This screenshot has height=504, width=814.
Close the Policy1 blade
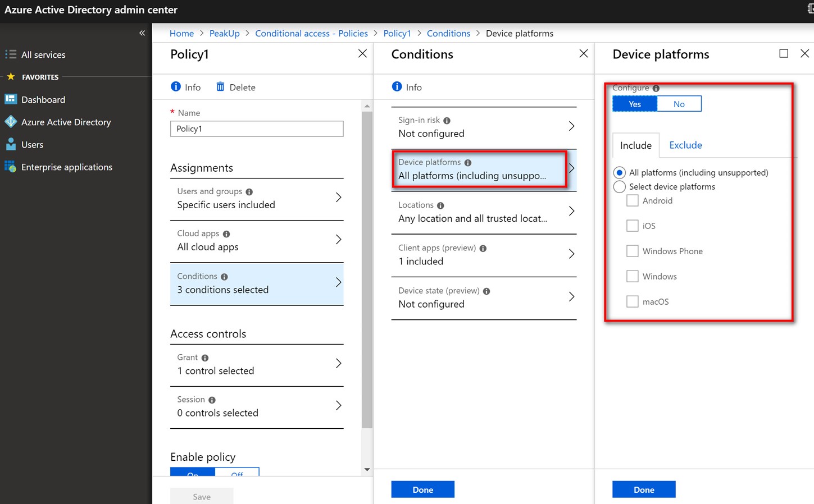[362, 53]
